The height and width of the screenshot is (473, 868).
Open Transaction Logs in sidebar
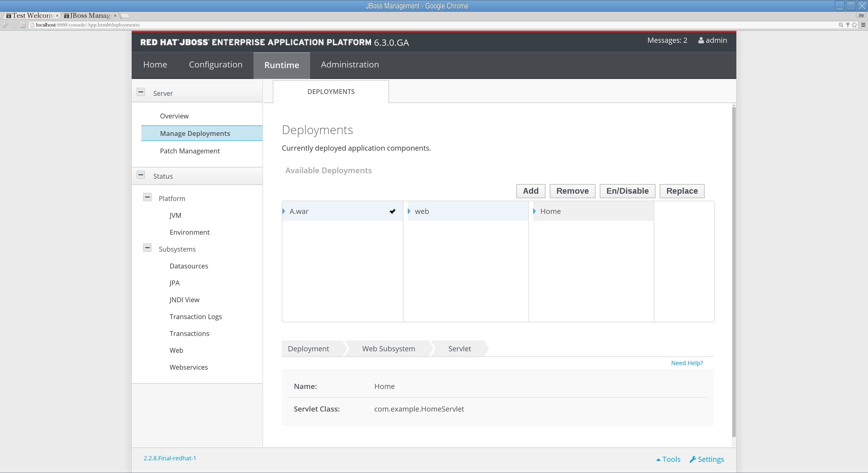tap(196, 316)
